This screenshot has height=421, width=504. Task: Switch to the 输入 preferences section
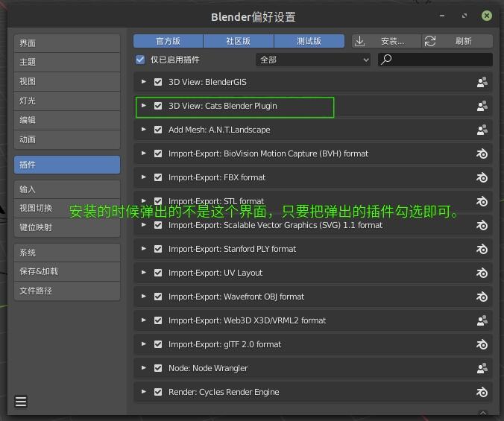click(x=67, y=189)
